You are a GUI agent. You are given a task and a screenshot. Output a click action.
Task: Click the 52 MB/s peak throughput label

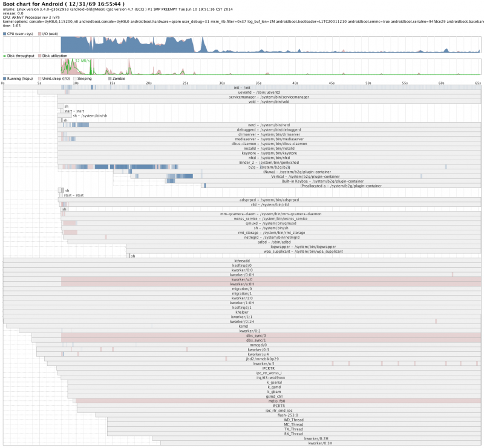82,61
